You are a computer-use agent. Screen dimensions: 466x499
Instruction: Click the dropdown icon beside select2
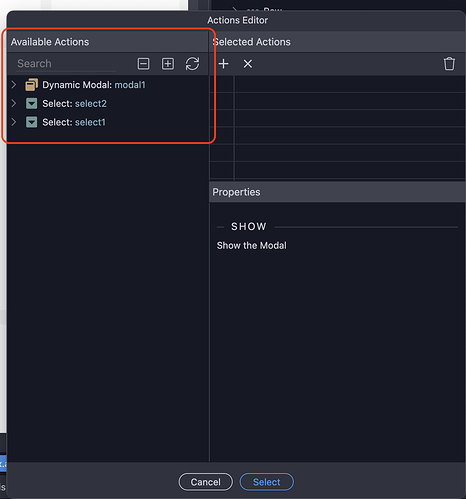(x=32, y=104)
